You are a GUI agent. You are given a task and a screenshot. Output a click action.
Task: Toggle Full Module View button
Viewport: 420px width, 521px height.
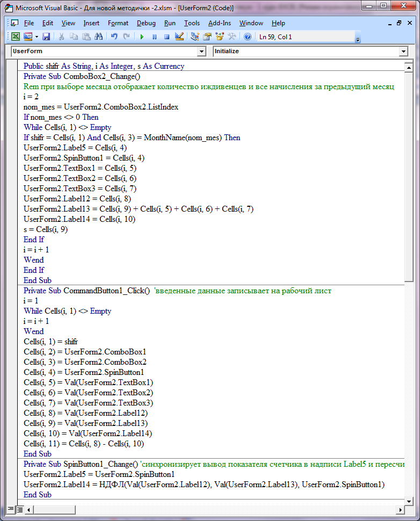(20, 509)
